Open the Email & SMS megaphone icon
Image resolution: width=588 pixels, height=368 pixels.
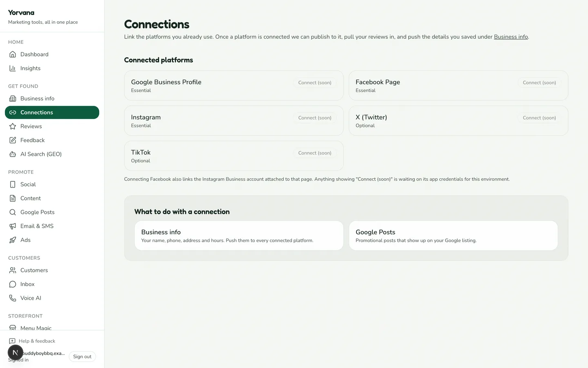click(13, 226)
